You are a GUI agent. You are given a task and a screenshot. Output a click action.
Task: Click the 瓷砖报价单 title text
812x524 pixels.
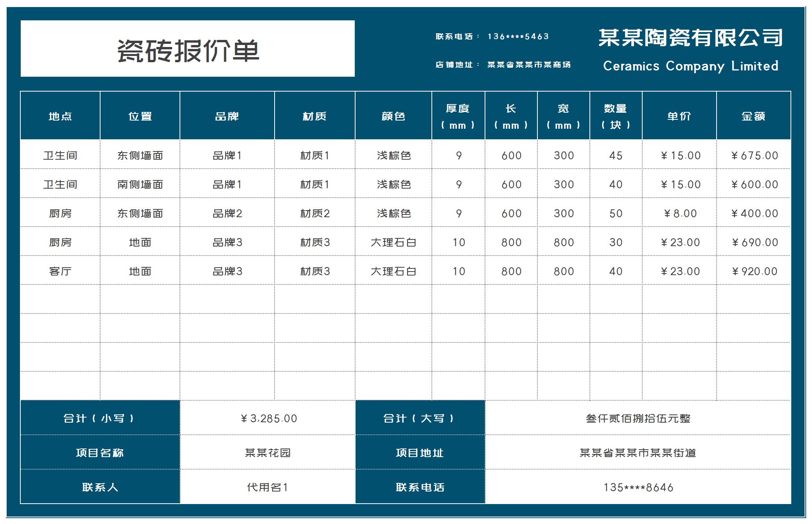pos(187,49)
